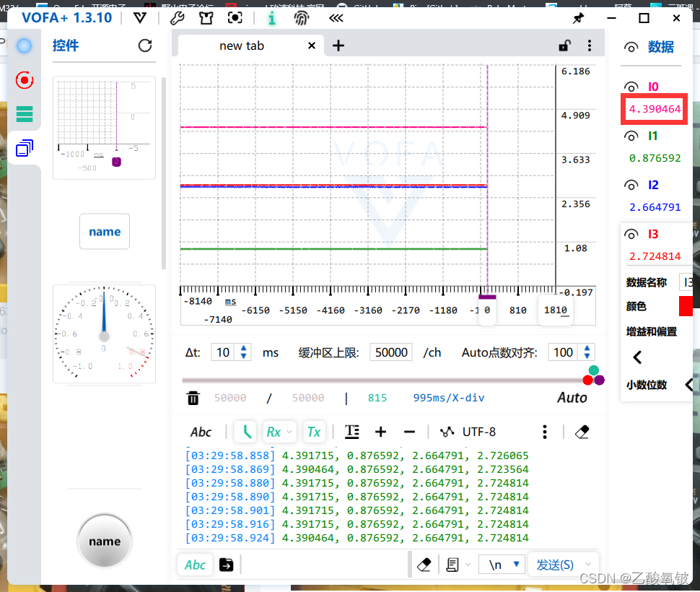Click the screenshot capture icon
This screenshot has width=700, height=592.
point(235,18)
